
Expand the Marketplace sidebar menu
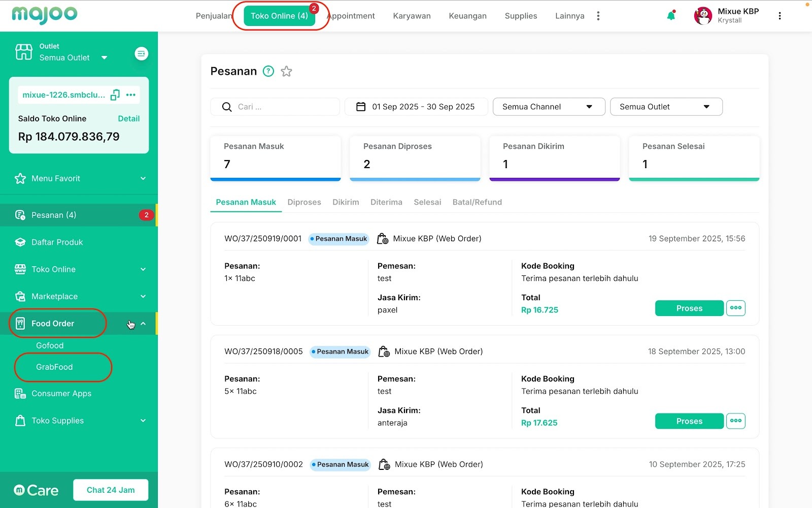click(x=79, y=296)
